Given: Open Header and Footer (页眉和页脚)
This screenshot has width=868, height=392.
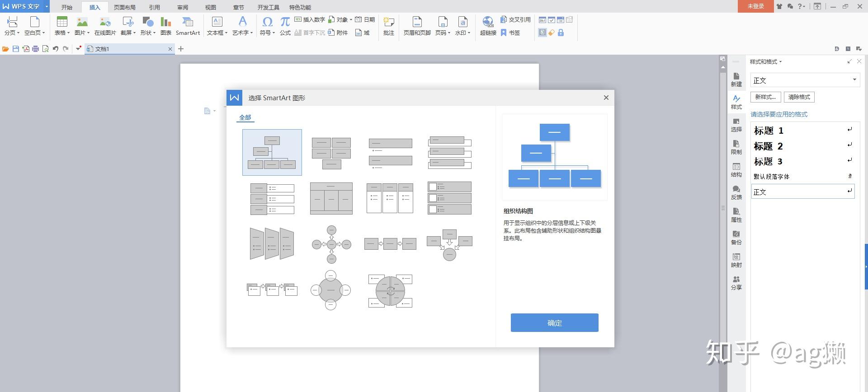Looking at the screenshot, I should pos(417,26).
